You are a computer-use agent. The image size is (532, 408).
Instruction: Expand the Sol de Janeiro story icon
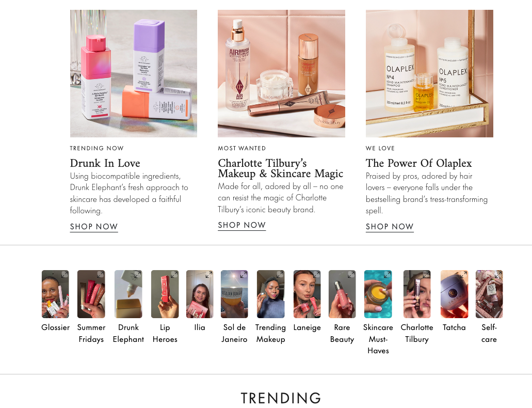(x=244, y=275)
